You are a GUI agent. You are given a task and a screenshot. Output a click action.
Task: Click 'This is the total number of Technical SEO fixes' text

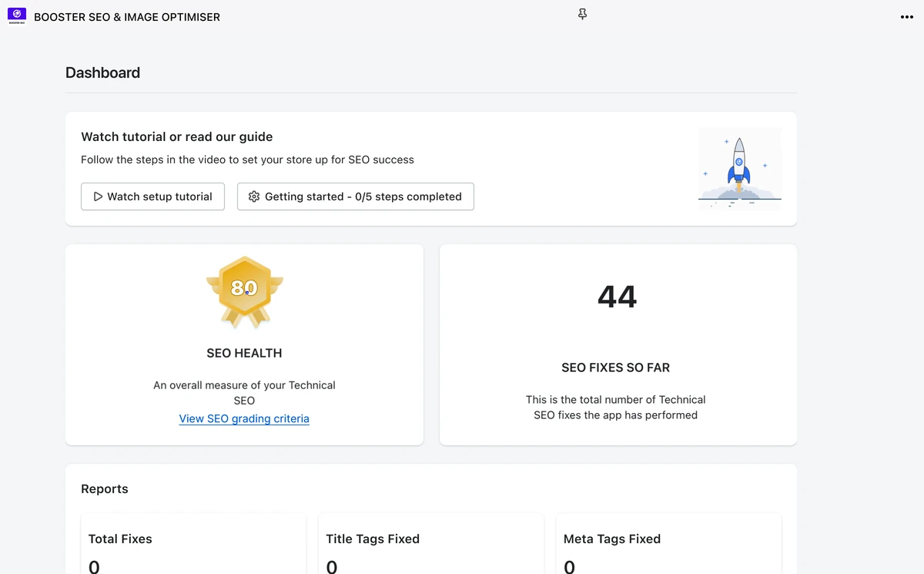coord(616,408)
